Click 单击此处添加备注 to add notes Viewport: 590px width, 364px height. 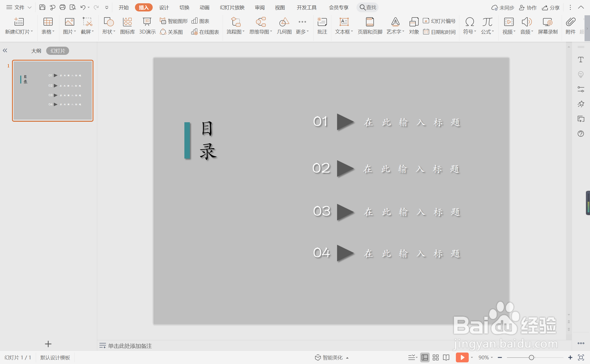pos(130,346)
